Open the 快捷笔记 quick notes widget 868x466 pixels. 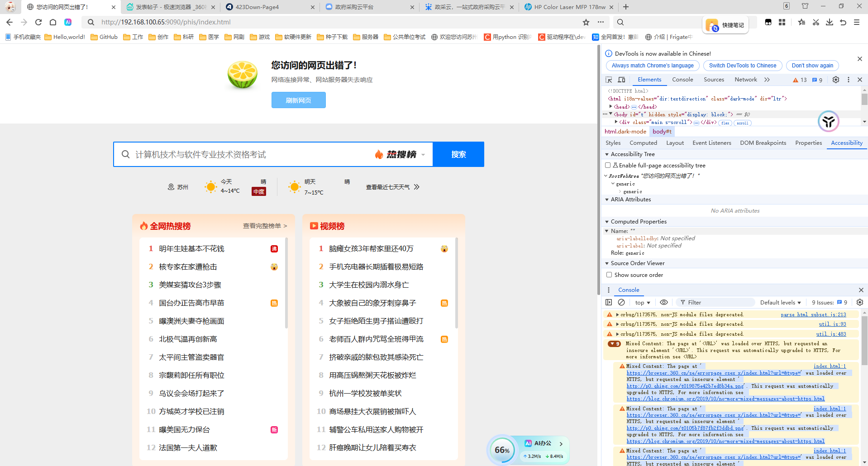[x=725, y=25]
